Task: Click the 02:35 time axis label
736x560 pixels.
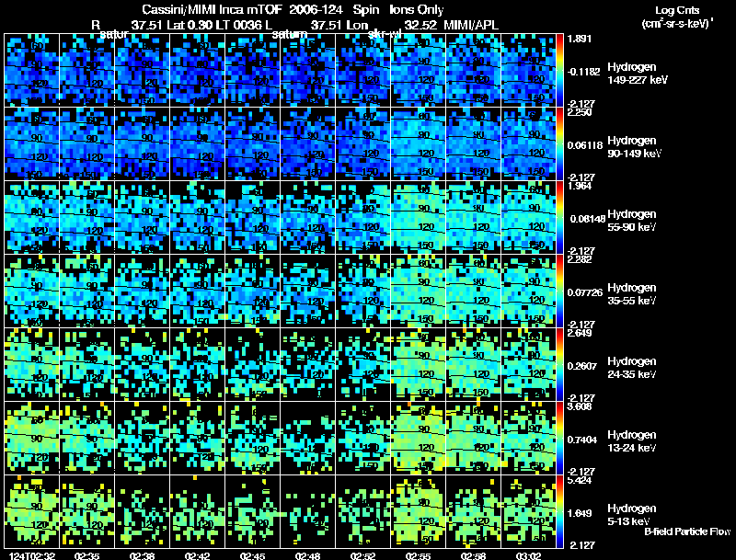Action: coord(86,555)
